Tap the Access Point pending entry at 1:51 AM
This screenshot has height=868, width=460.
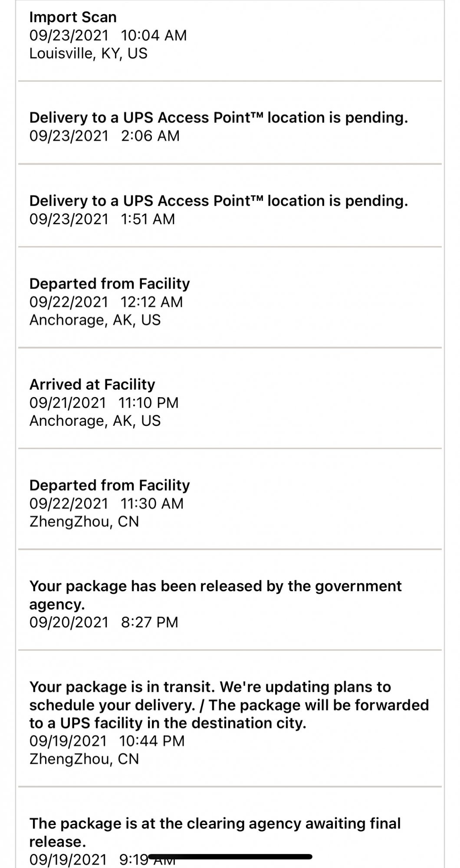tap(230, 206)
